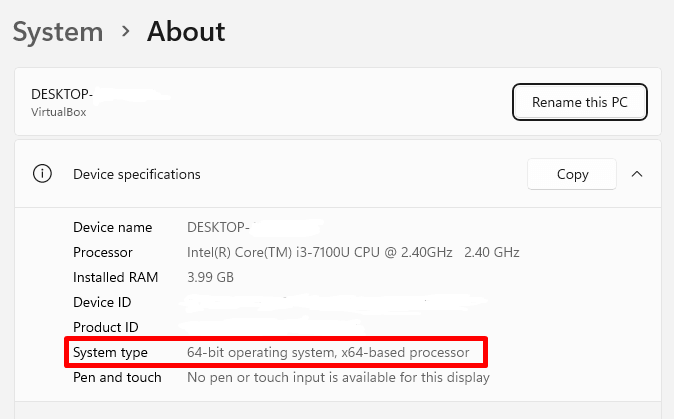Click the Intel Core i3-7100U processor value
The width and height of the screenshot is (674, 419).
point(353,252)
